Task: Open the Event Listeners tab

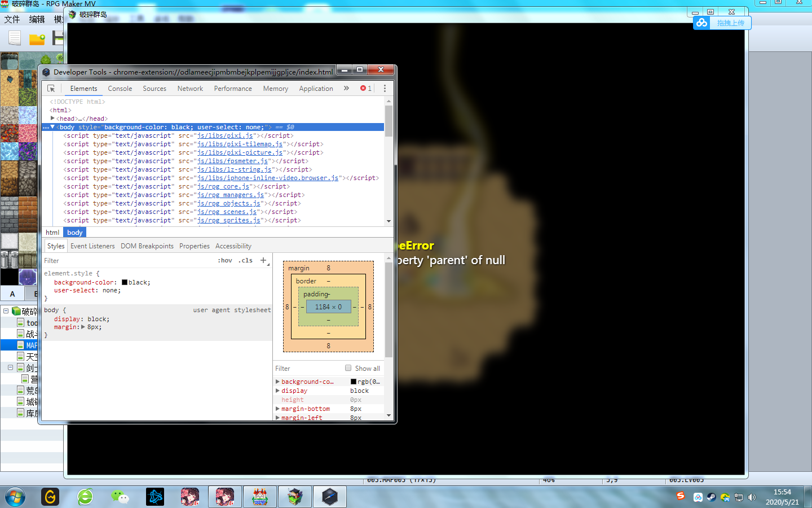Action: [x=92, y=246]
